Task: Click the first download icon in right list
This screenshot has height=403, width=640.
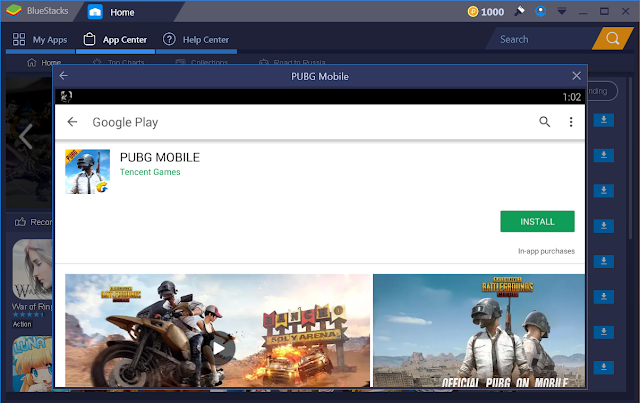Action: [x=603, y=120]
